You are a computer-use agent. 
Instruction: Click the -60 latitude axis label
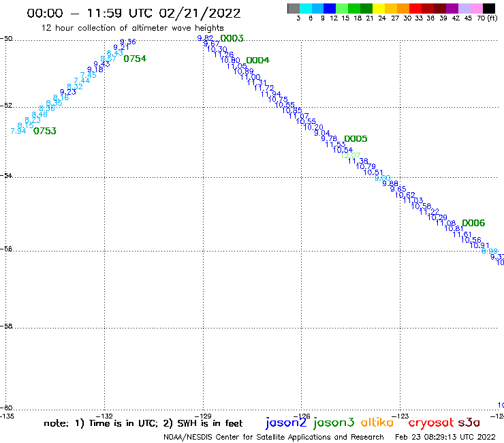click(x=6, y=408)
